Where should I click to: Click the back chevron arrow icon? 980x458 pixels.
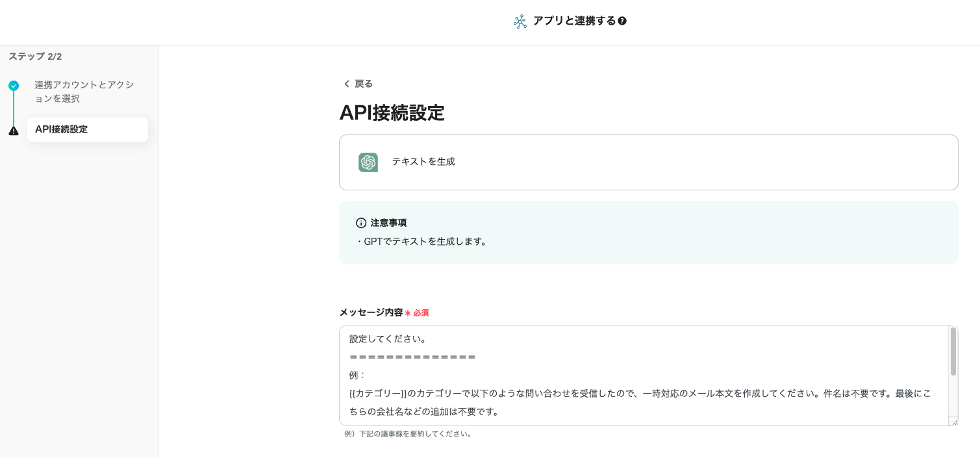coord(346,84)
